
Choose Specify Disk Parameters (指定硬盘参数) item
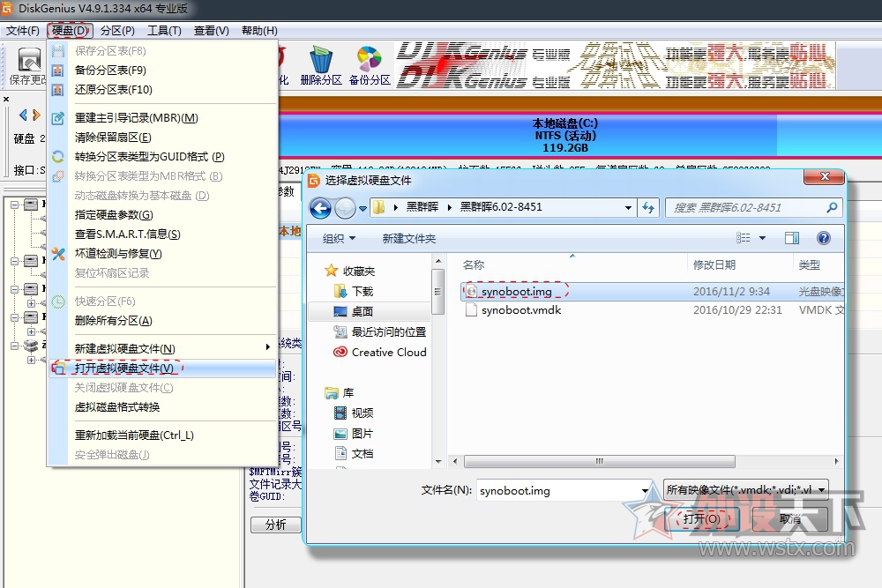[162, 215]
